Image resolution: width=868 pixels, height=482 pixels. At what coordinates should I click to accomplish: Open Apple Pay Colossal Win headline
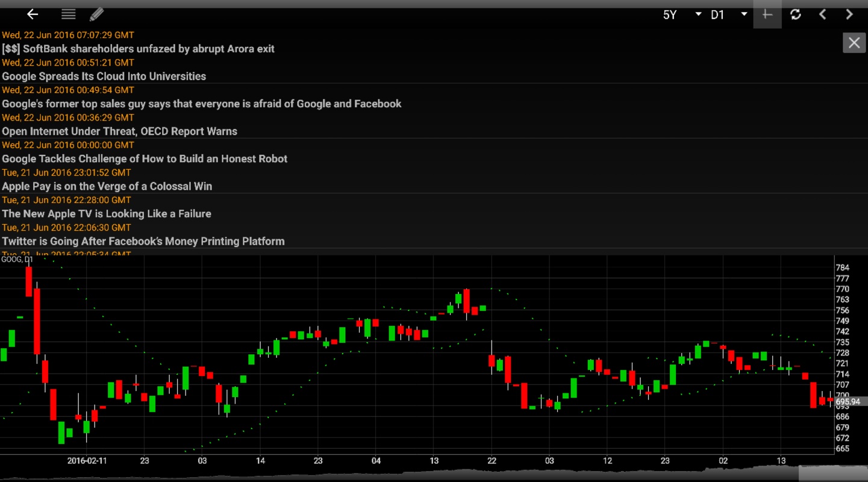point(107,186)
